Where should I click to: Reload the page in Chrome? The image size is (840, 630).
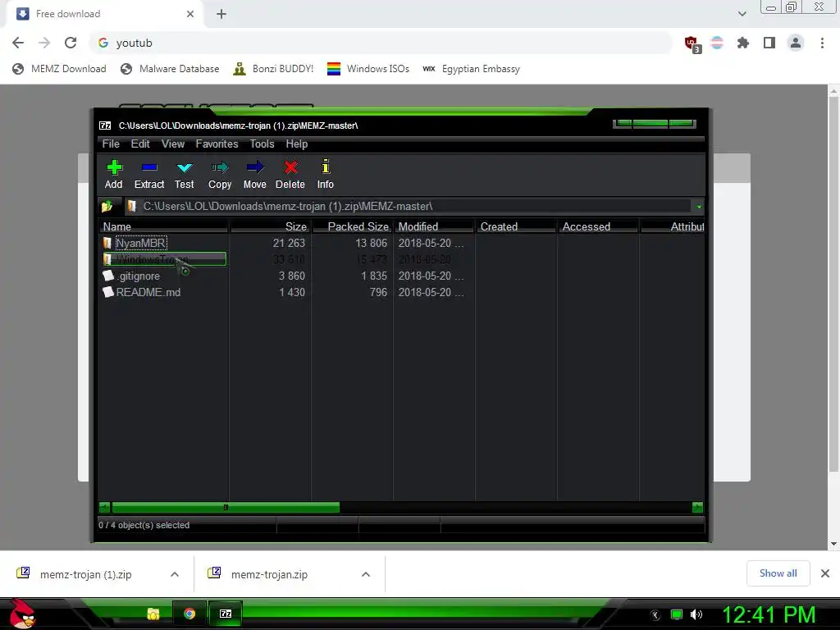click(71, 43)
